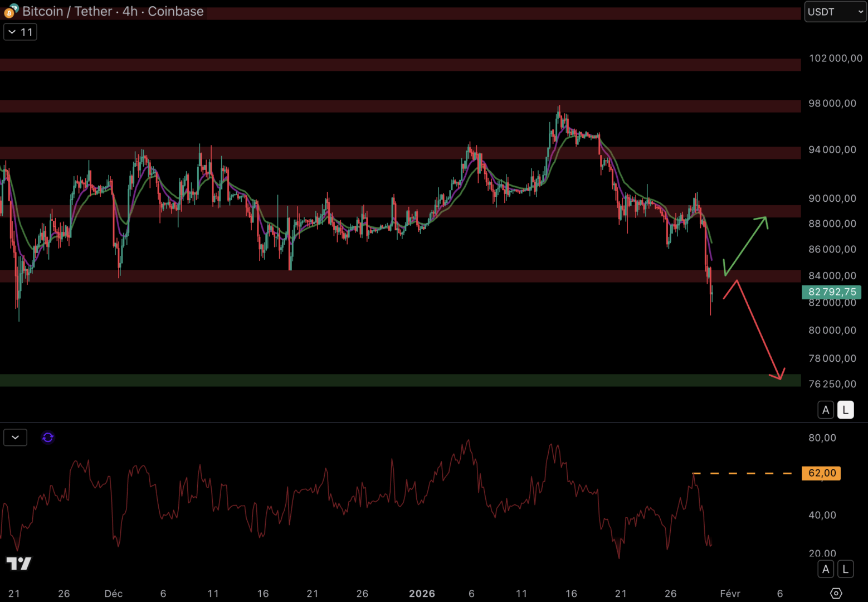
Task: Toggle log scale on the RSI pane
Action: coord(845,569)
